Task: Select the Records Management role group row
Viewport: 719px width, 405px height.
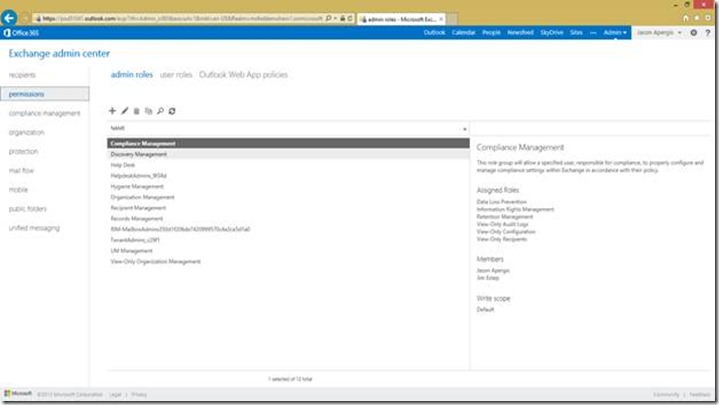Action: [288, 218]
